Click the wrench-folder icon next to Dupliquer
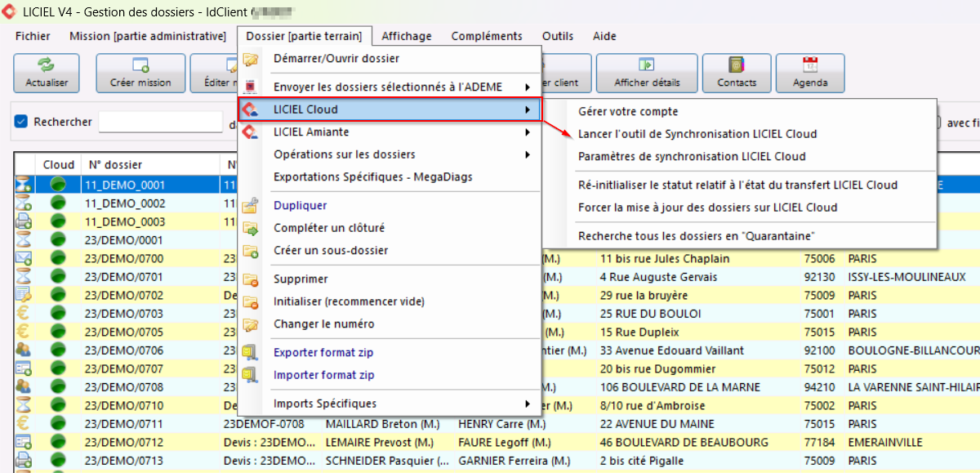This screenshot has height=473, width=980. tap(251, 206)
